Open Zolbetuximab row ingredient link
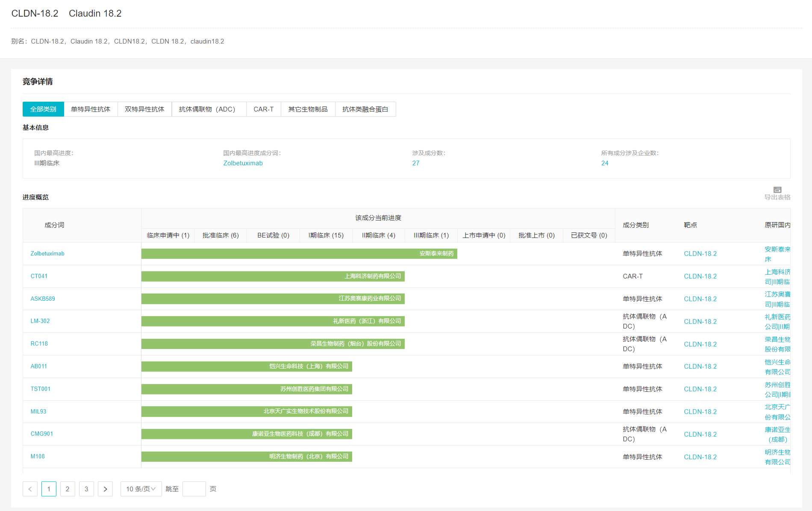The height and width of the screenshot is (511, 812). pos(47,253)
